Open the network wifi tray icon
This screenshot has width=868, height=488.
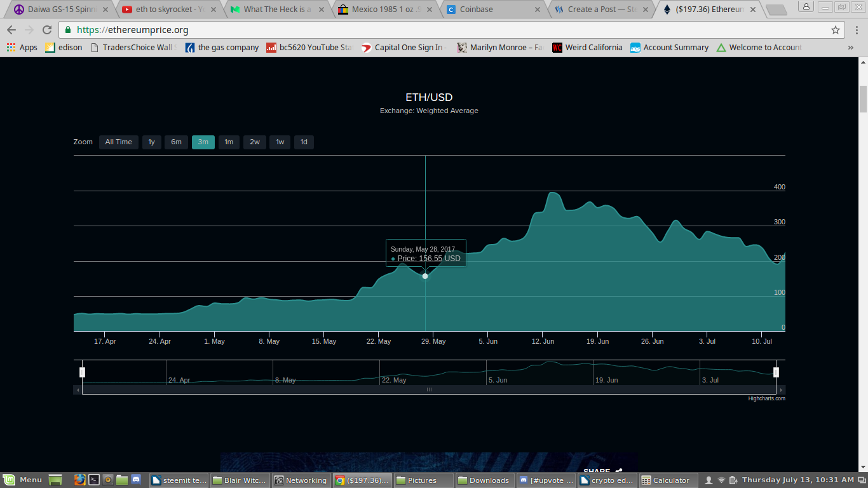721,480
